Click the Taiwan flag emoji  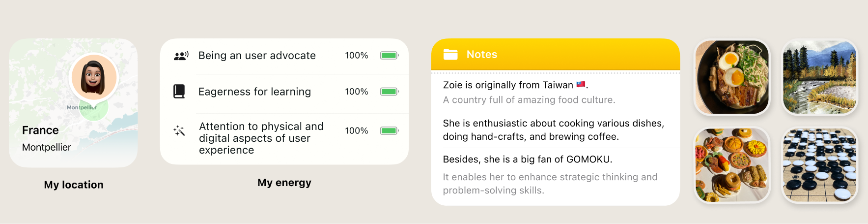click(x=581, y=85)
